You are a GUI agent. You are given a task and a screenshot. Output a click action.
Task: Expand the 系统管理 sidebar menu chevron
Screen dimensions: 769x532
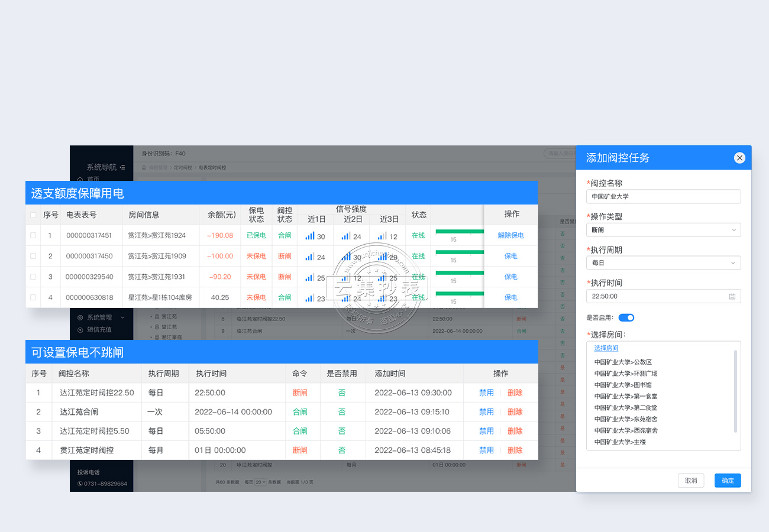pos(122,317)
